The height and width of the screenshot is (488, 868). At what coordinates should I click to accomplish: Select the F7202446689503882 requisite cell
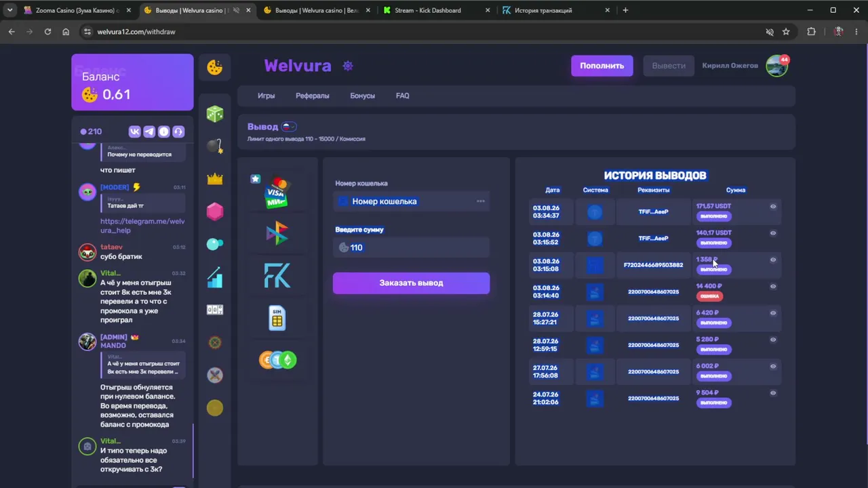point(654,265)
